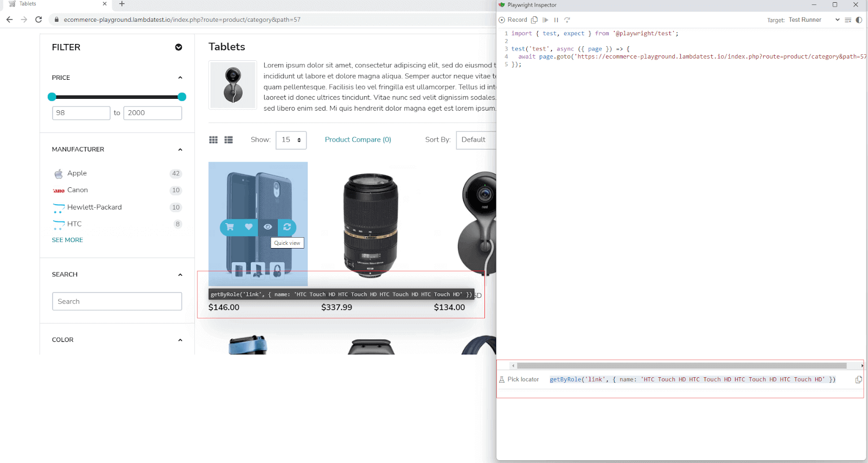This screenshot has height=463, width=868.
Task: Open the Product Compare (0) link
Action: (358, 139)
